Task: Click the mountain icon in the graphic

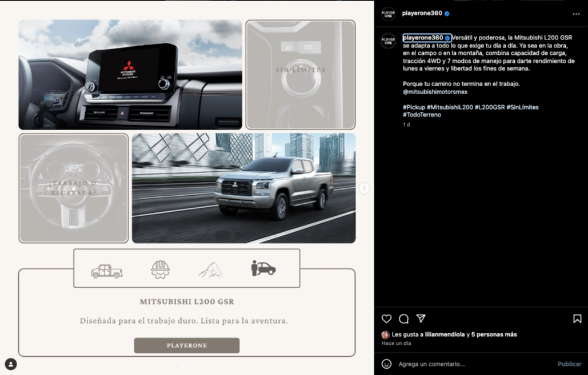Action: 211,270
